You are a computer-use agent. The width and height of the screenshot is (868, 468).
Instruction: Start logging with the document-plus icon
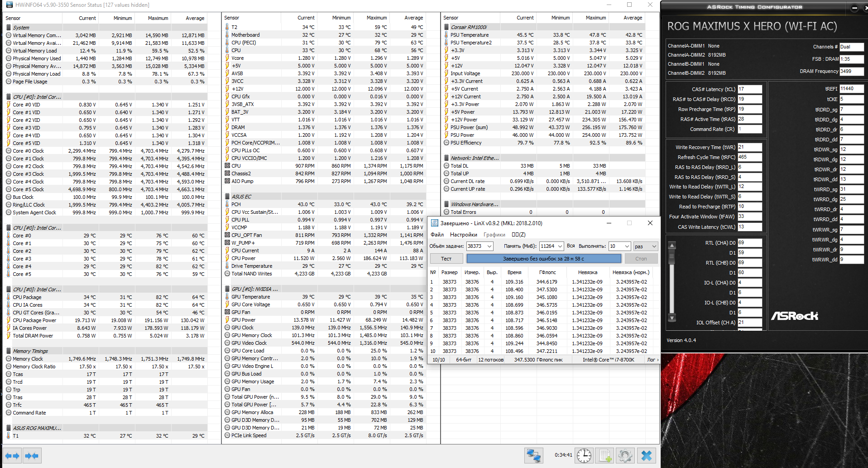pyautogui.click(x=605, y=455)
